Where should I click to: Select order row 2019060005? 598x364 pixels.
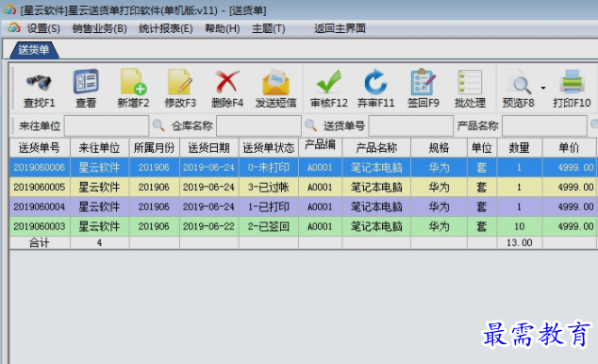(x=304, y=187)
